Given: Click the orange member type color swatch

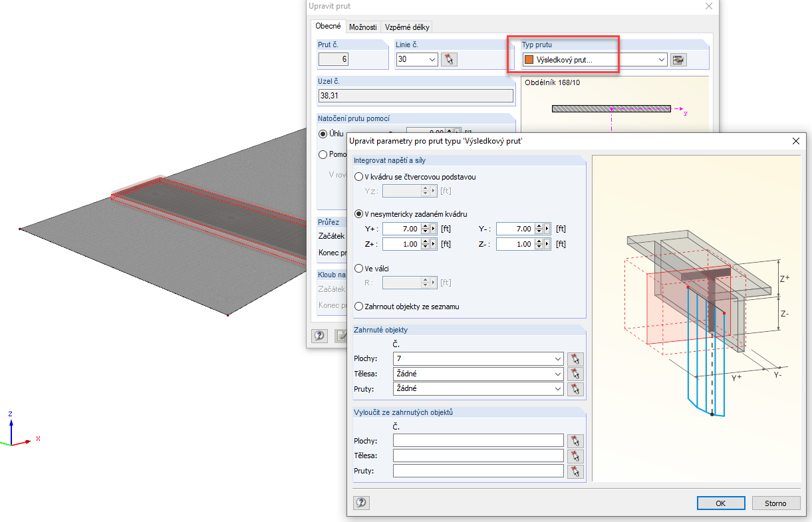Looking at the screenshot, I should pyautogui.click(x=529, y=60).
